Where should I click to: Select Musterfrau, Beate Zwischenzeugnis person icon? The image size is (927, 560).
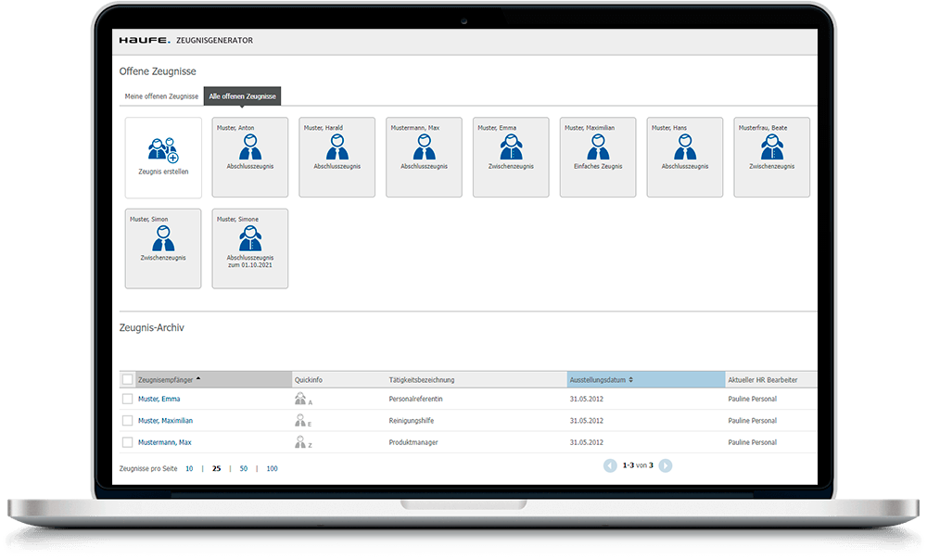coord(771,147)
